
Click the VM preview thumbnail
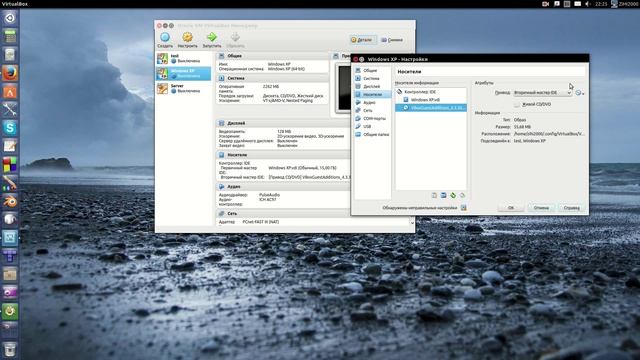point(344,88)
